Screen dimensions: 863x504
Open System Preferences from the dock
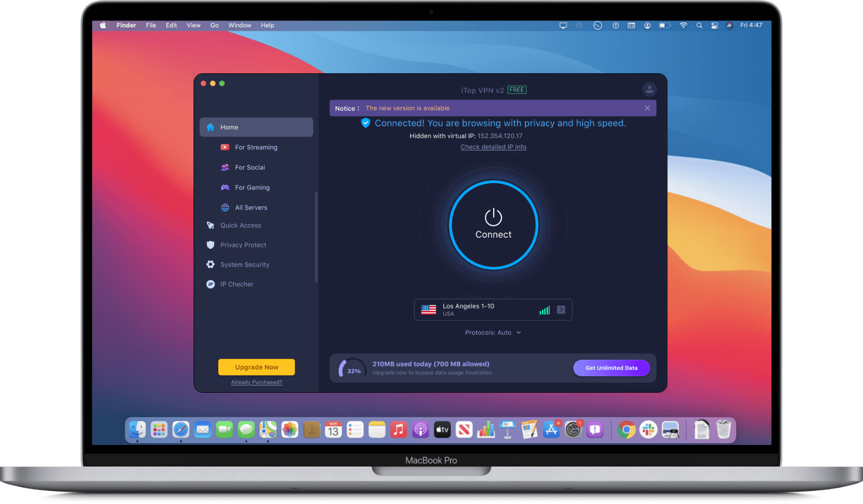click(x=573, y=430)
